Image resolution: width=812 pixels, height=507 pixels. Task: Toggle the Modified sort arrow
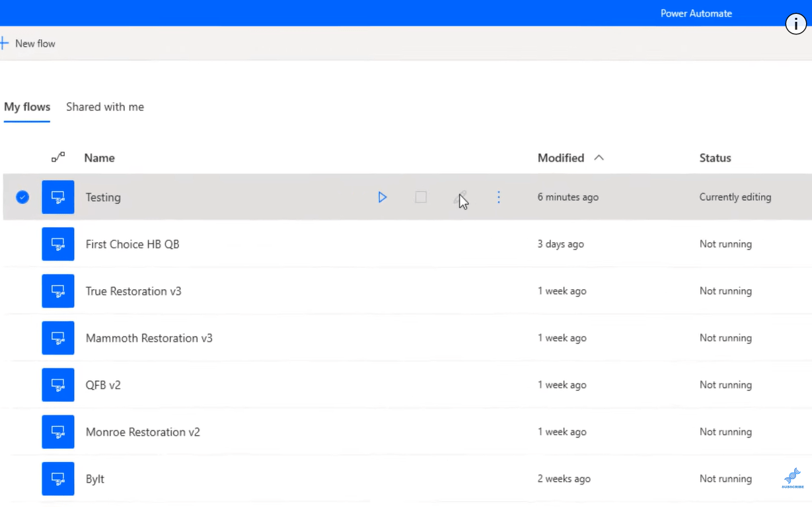tap(599, 158)
